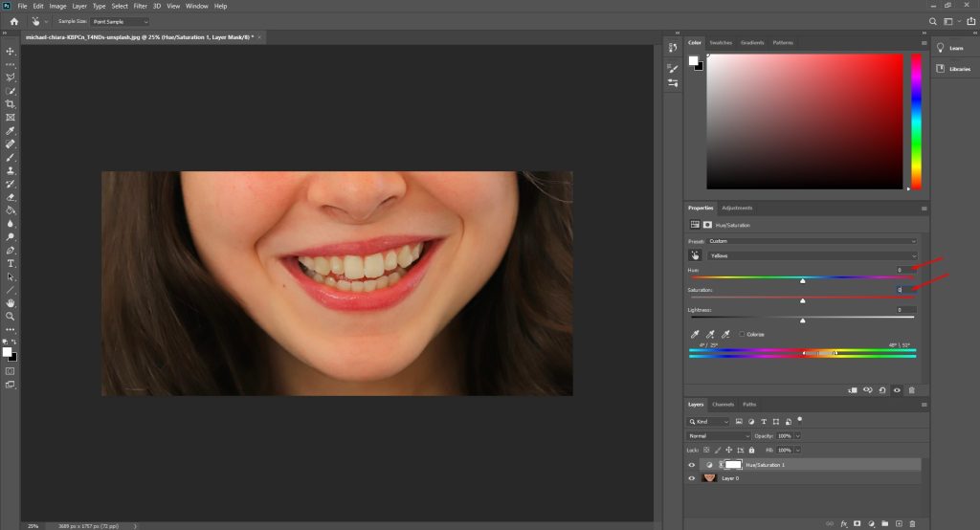Reset adjustment to defaults in Properties
The width and height of the screenshot is (980, 530).
coord(881,390)
